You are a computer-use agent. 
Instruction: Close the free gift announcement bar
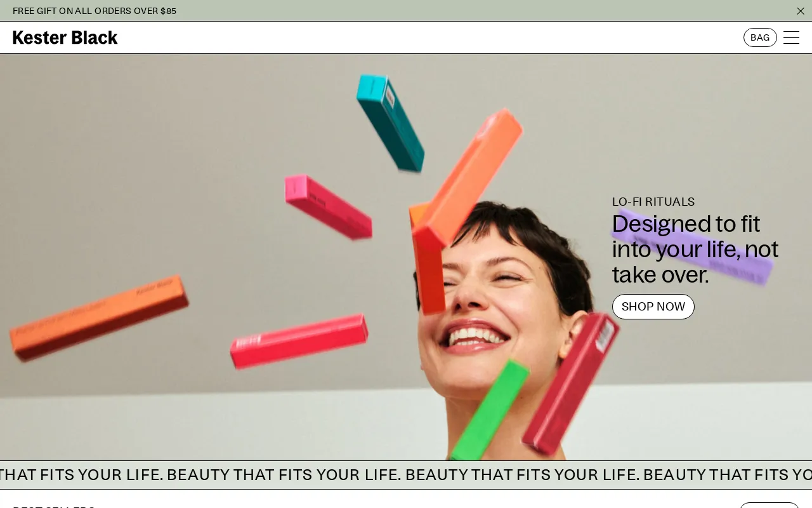pos(800,11)
